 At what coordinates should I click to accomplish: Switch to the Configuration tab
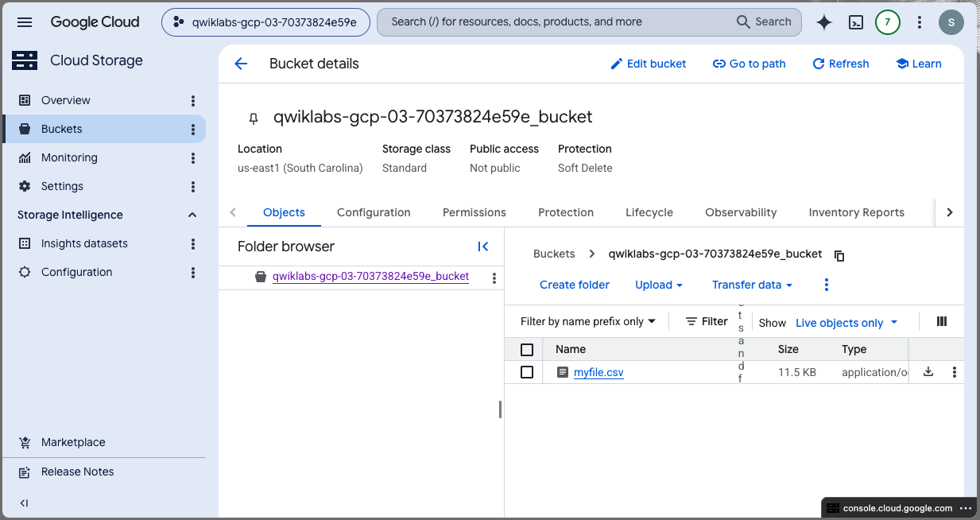point(374,212)
